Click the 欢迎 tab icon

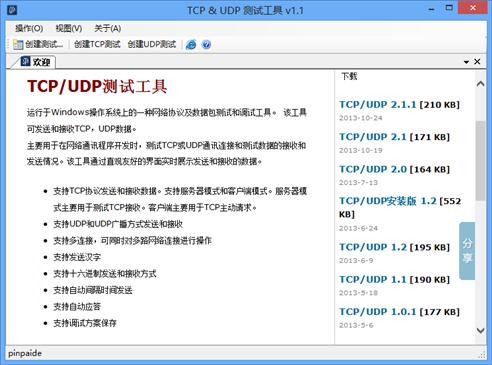tap(25, 61)
